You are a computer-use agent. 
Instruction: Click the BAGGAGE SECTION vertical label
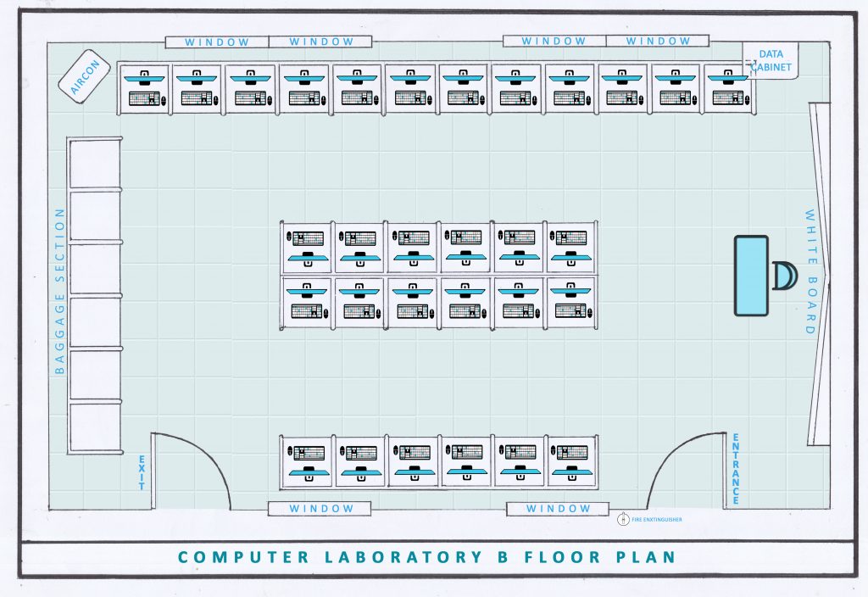pos(60,292)
